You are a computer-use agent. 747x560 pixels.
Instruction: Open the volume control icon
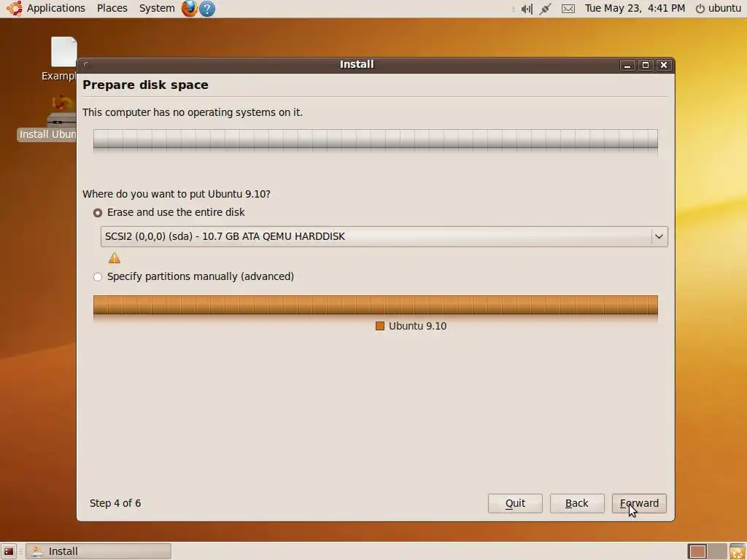point(527,9)
